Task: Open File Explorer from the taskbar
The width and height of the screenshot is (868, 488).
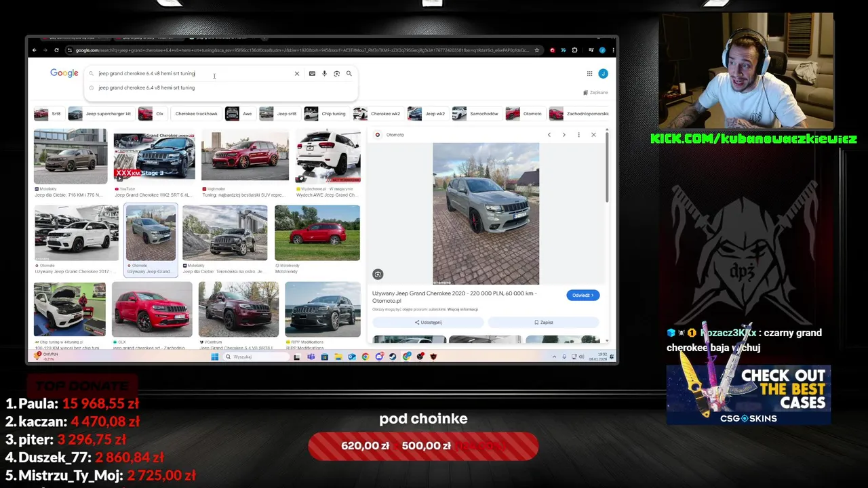Action: click(x=338, y=357)
